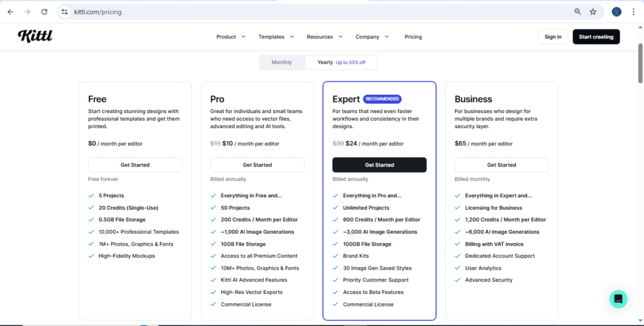The width and height of the screenshot is (644, 326).
Task: Click 'Everything in Free and...' text
Action: click(x=252, y=195)
